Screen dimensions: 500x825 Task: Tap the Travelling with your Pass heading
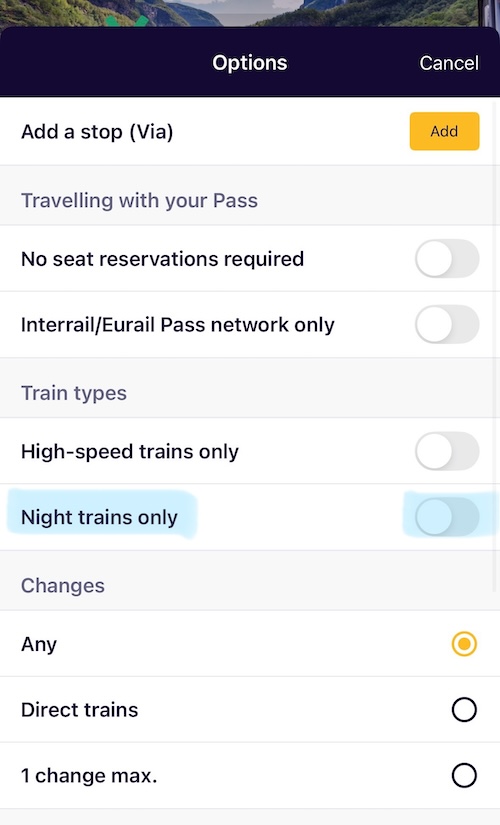[139, 200]
